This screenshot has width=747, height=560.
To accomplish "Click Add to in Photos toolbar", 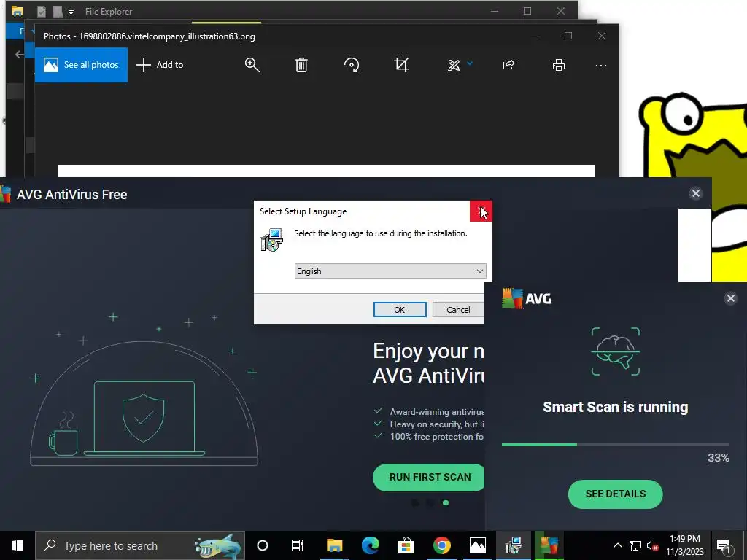I will coord(160,65).
